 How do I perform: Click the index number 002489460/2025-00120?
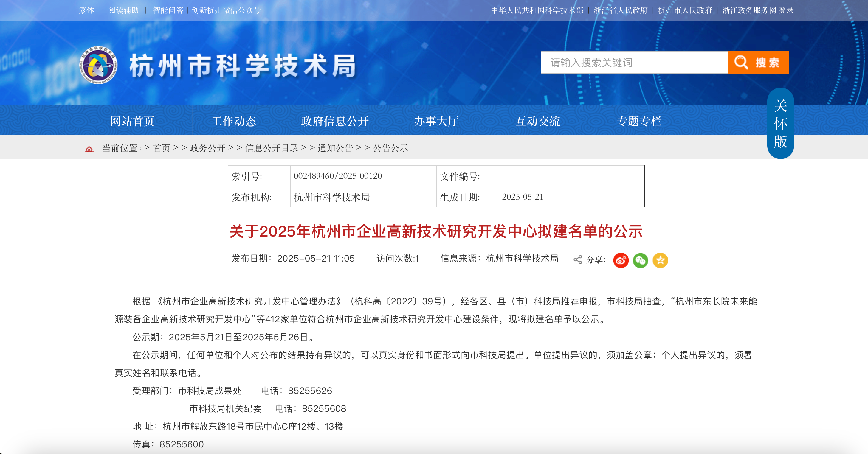click(338, 176)
